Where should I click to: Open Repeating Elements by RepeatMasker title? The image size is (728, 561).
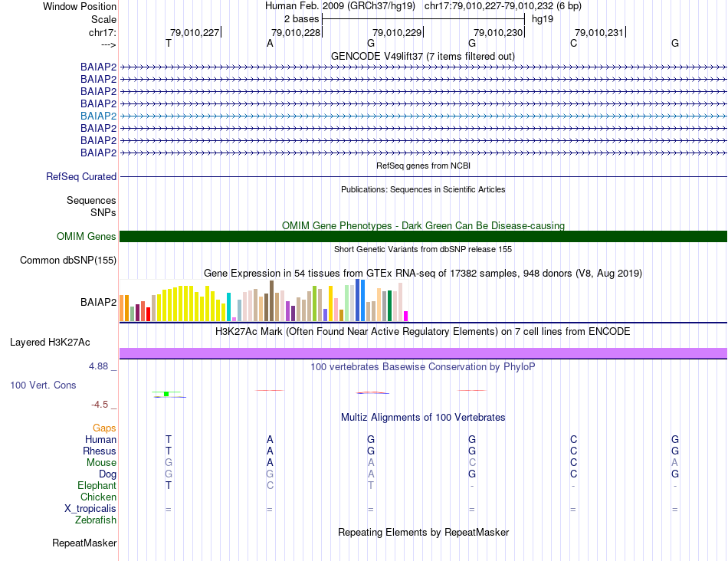(423, 532)
